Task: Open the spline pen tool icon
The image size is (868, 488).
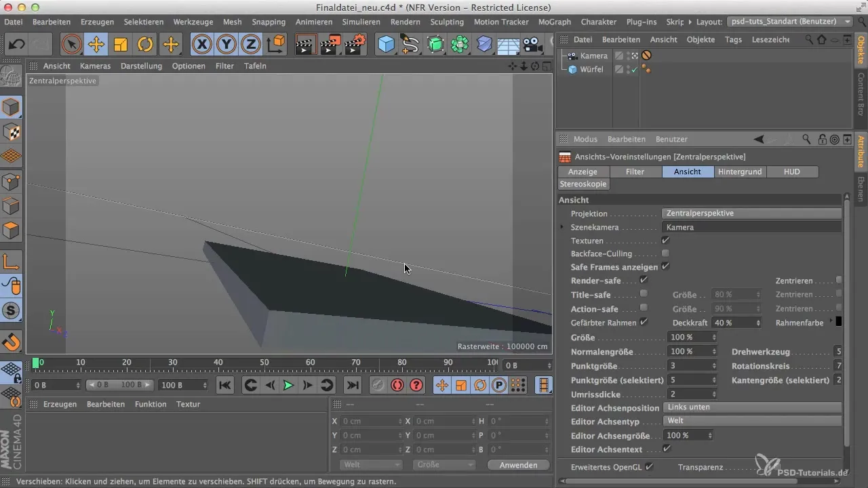Action: click(x=410, y=45)
